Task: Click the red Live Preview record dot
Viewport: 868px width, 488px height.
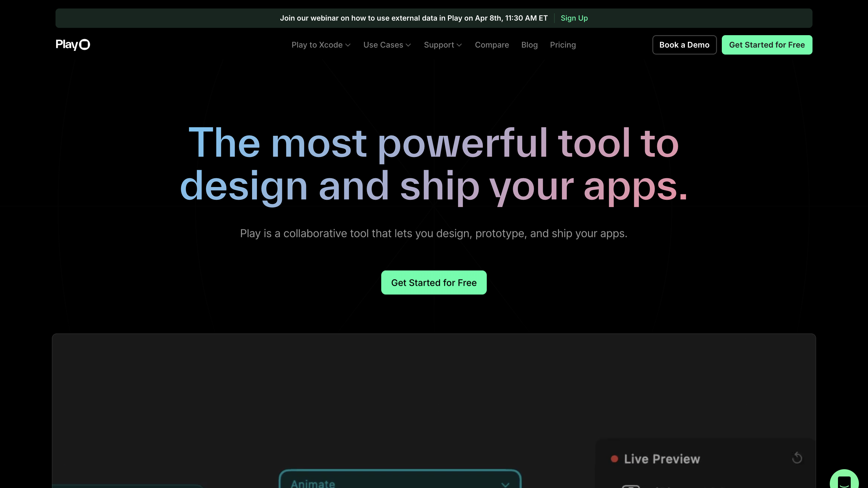Action: [x=614, y=459]
